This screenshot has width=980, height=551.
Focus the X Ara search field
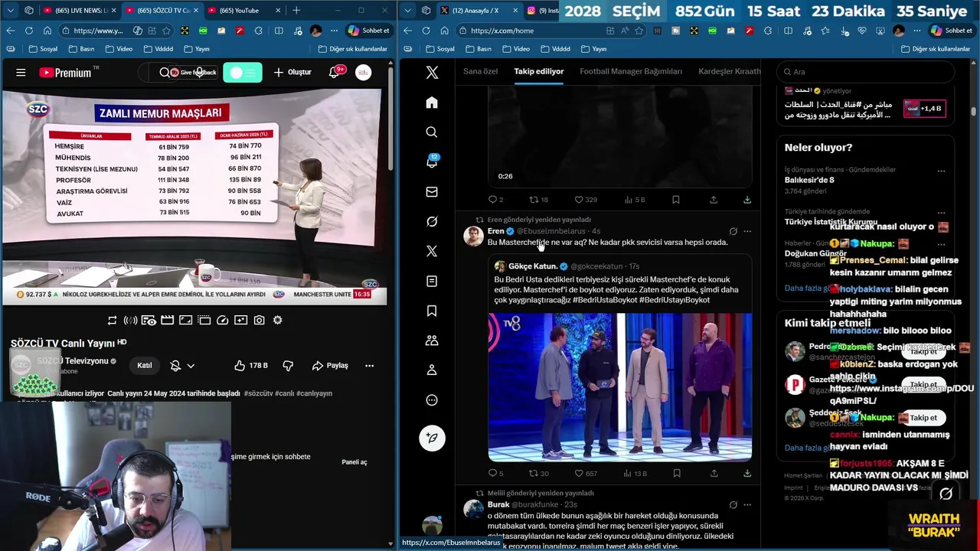(x=865, y=72)
